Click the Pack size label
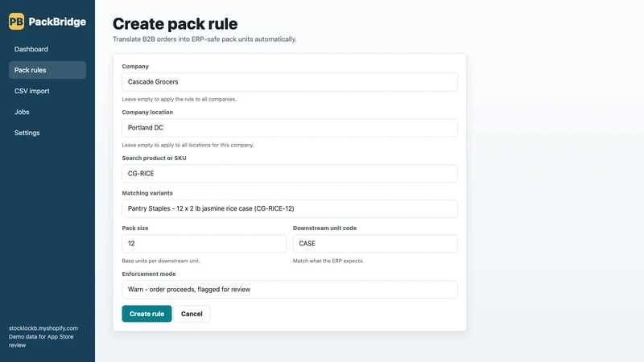The image size is (644, 362). point(135,228)
